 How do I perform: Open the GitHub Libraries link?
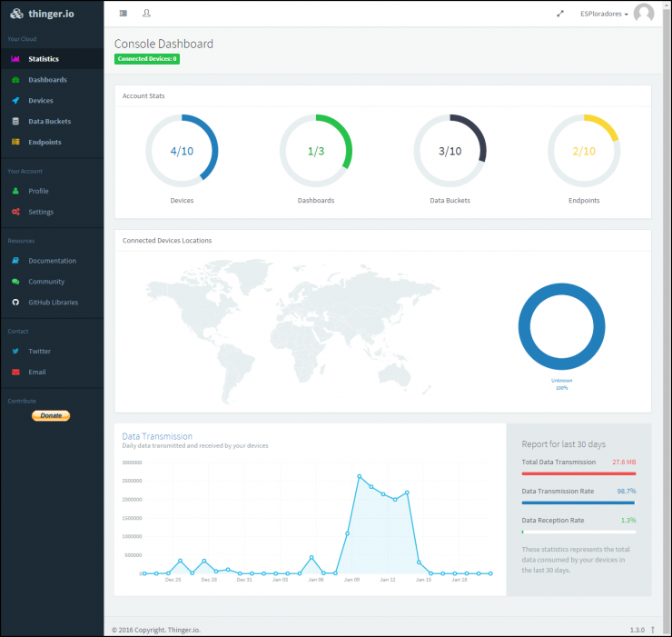coord(54,303)
